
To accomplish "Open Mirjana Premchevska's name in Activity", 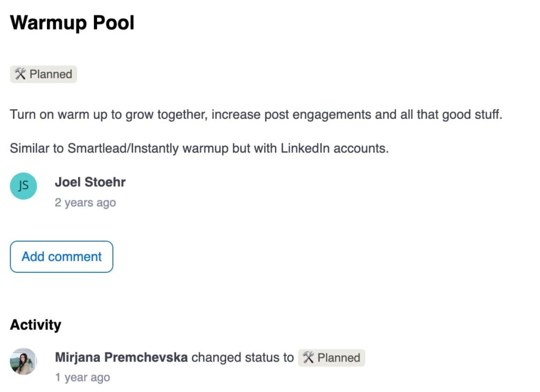I will tap(121, 358).
